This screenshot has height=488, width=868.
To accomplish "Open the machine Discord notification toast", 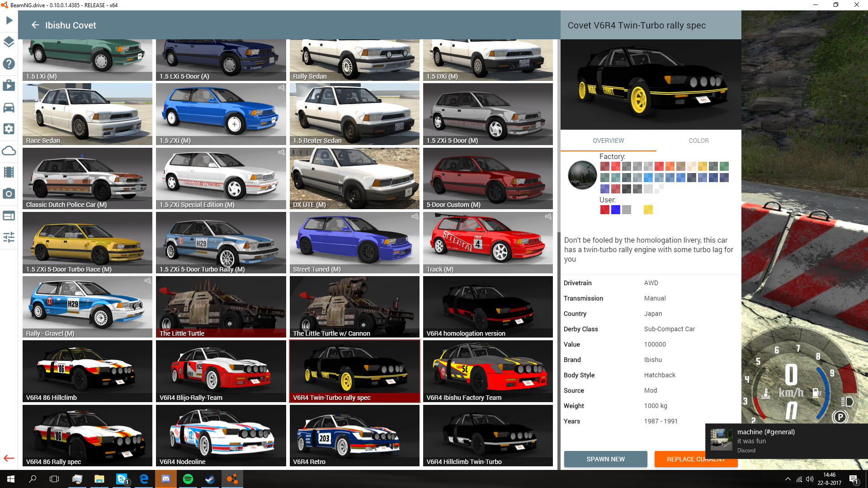I will tap(787, 441).
